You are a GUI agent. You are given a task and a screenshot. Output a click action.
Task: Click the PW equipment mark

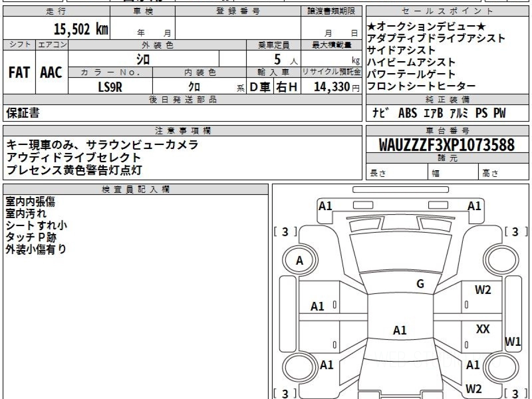tap(499, 113)
